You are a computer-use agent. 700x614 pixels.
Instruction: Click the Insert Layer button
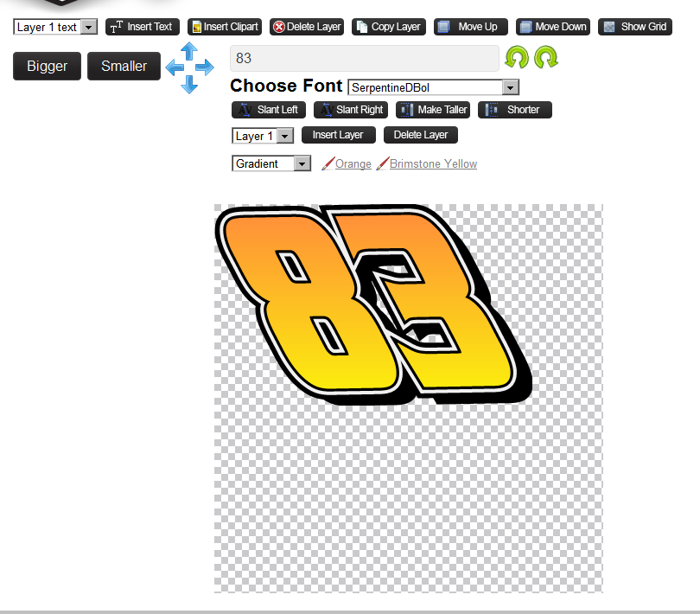coord(339,135)
